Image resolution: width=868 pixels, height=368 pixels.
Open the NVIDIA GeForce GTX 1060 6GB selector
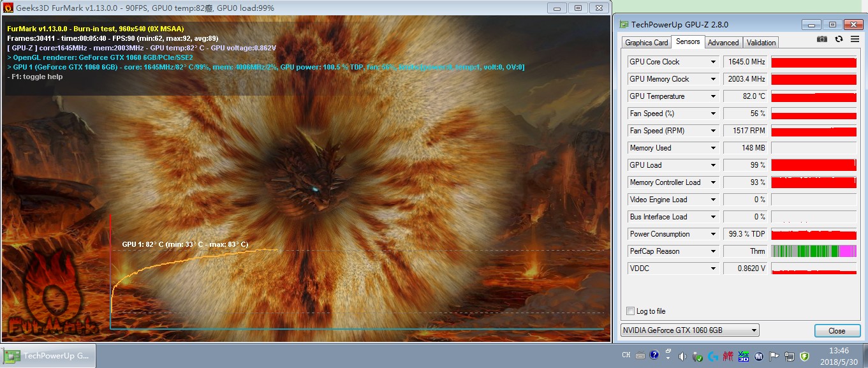click(690, 330)
